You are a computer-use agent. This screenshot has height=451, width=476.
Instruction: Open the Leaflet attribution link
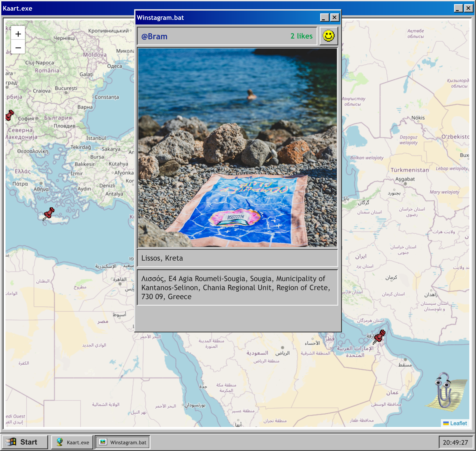click(458, 423)
